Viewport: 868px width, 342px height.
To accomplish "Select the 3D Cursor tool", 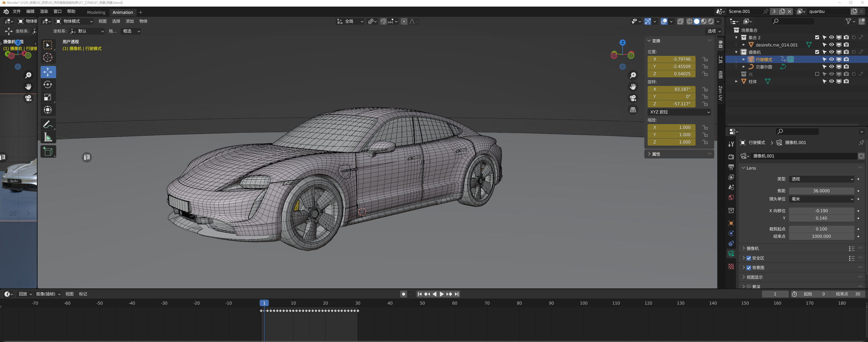I will click(48, 57).
